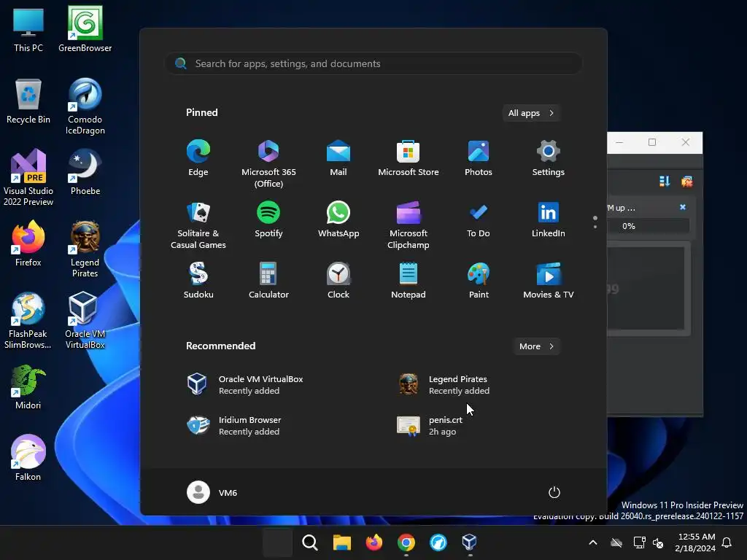Open the notification bell
The width and height of the screenshot is (747, 560).
727,542
